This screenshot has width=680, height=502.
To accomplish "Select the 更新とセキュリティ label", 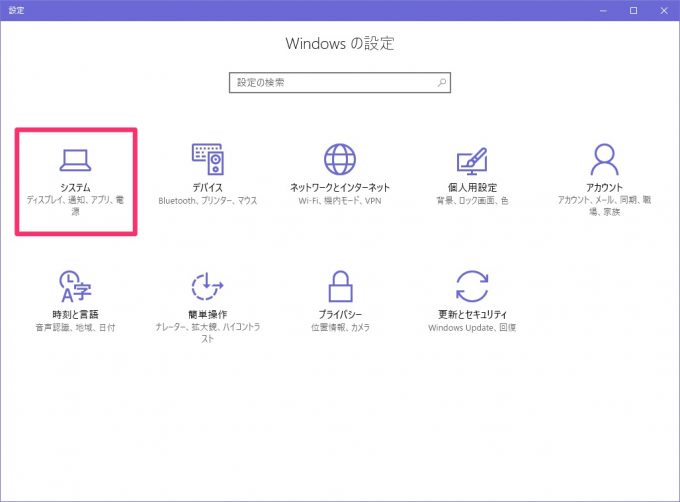I will [x=472, y=314].
